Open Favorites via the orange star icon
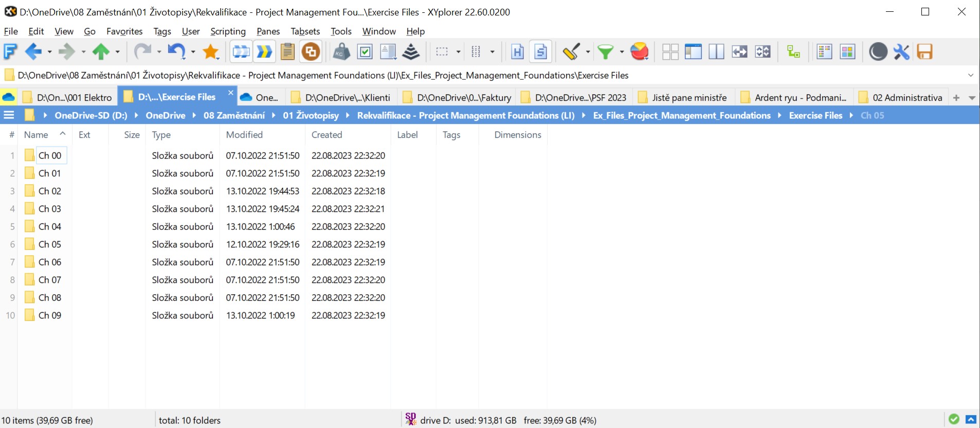980x428 pixels. (x=211, y=51)
